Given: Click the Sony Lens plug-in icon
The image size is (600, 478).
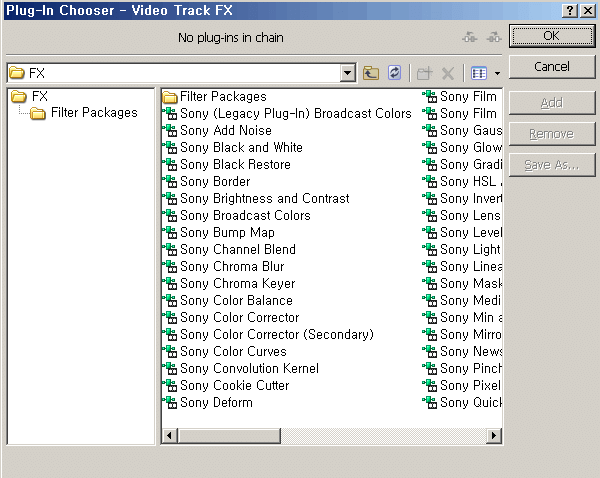Looking at the screenshot, I should 430,215.
